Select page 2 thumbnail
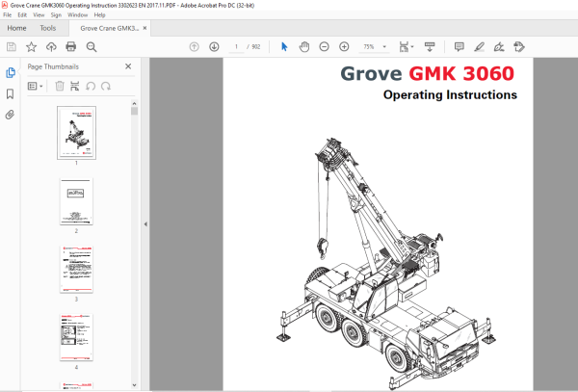Image resolution: width=578 pixels, height=392 pixels. [76, 201]
